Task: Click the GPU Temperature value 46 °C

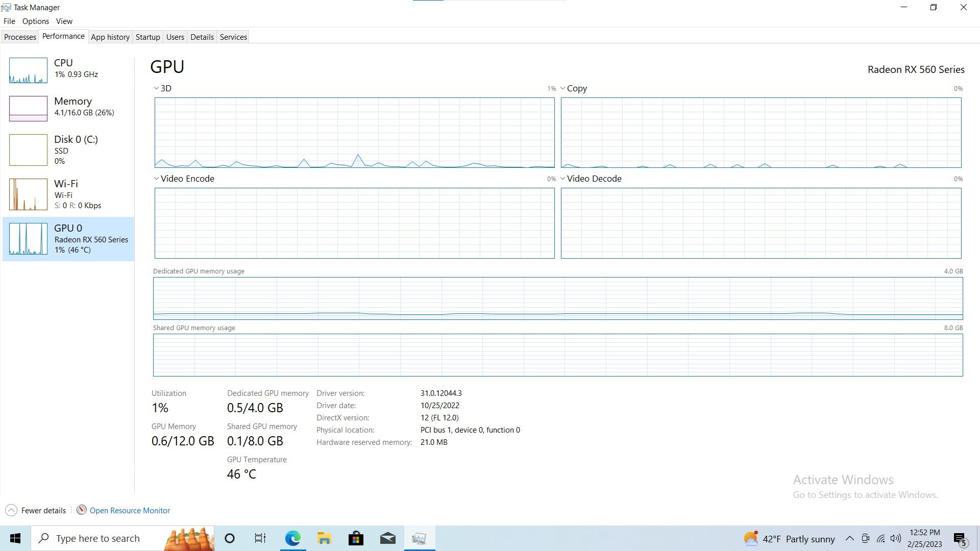Action: tap(241, 474)
